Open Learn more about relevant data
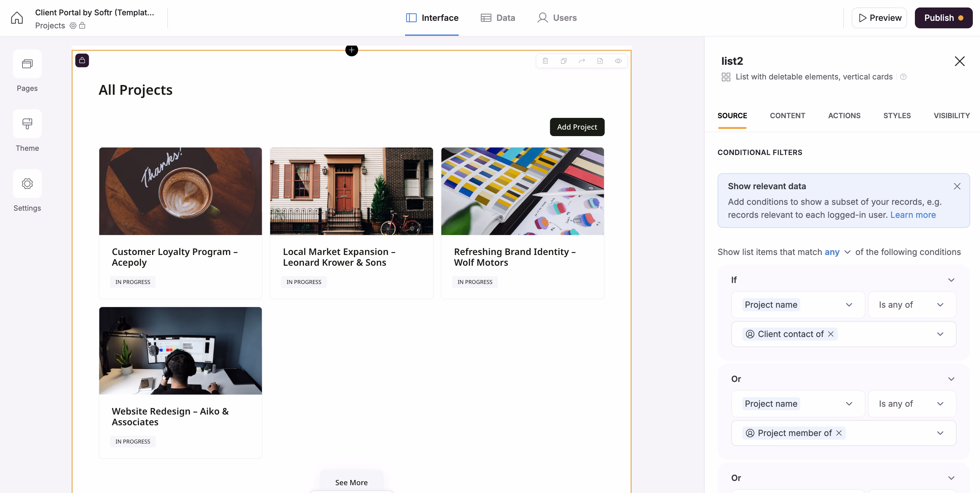 [x=913, y=215]
